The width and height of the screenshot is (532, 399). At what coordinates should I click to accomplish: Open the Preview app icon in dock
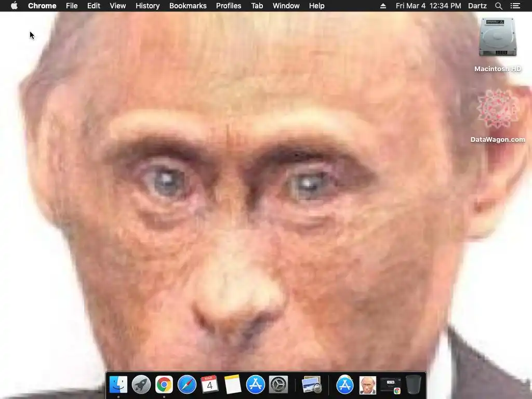(312, 384)
